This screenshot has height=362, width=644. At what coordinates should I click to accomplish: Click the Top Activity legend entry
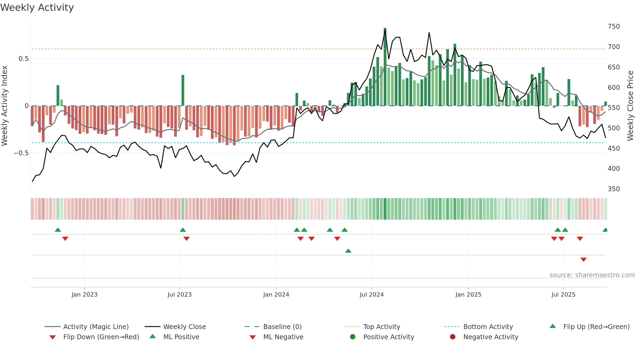[372, 327]
